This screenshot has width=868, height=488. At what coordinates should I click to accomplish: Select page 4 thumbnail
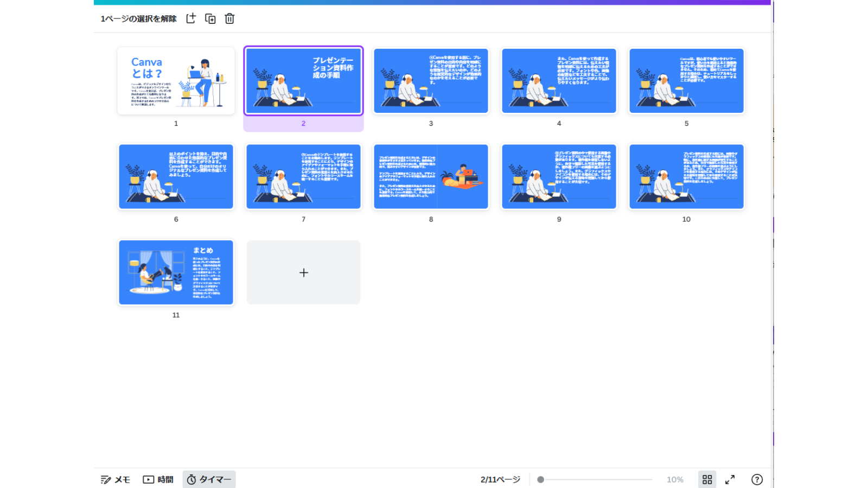click(559, 80)
